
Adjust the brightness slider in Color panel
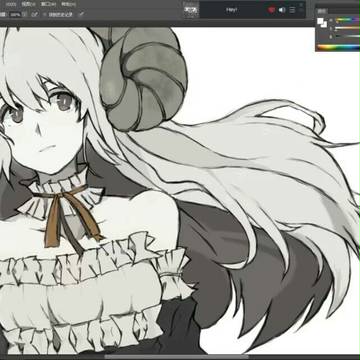pyautogui.click(x=348, y=36)
